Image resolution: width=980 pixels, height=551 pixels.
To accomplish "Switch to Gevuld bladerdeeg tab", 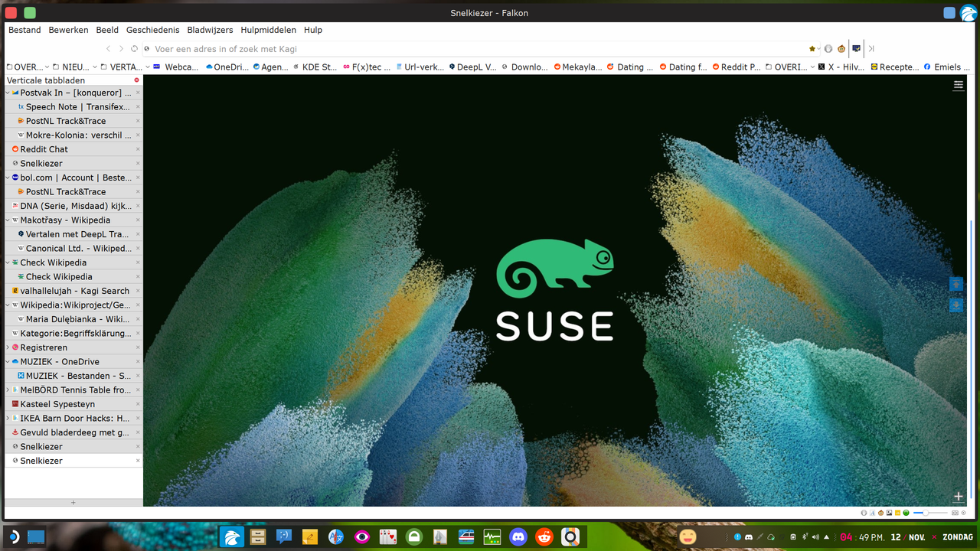I will tap(73, 432).
